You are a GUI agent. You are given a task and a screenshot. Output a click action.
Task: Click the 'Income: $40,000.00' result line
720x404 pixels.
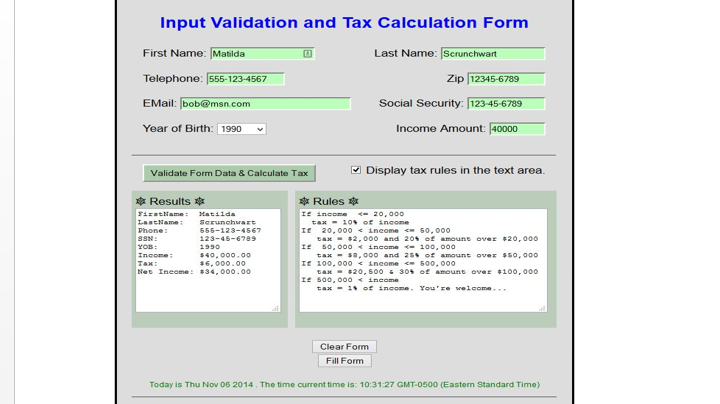pyautogui.click(x=194, y=255)
